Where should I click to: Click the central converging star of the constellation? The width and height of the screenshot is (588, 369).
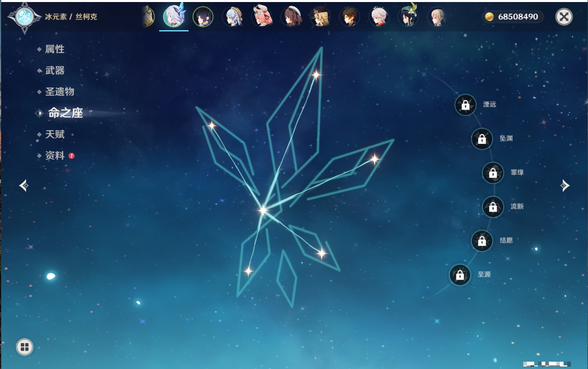[263, 210]
